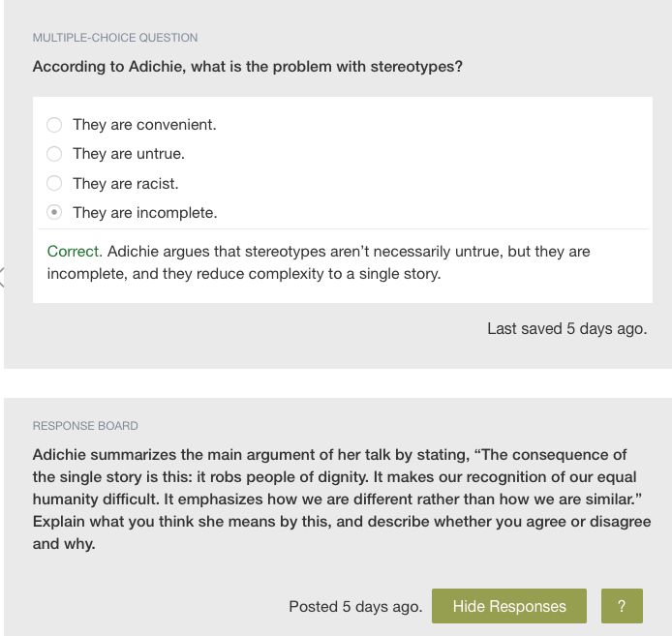Click the 'They are untrue.' answer text

129,154
